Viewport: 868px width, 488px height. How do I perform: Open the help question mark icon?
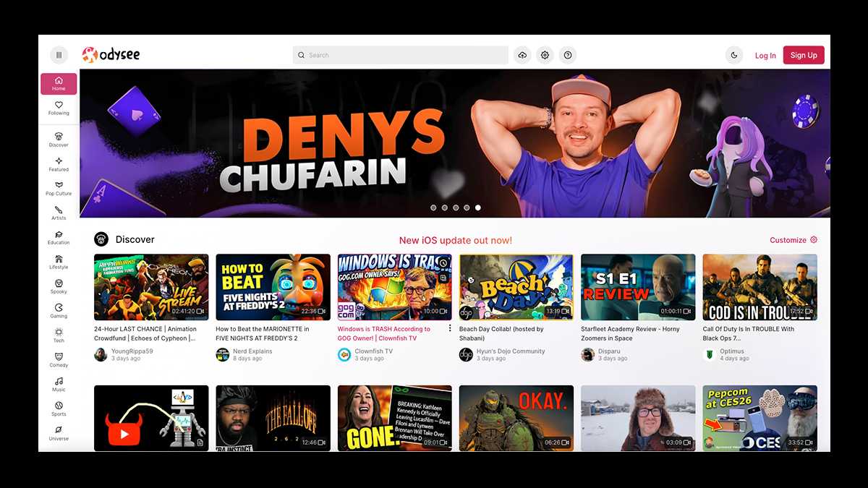568,55
